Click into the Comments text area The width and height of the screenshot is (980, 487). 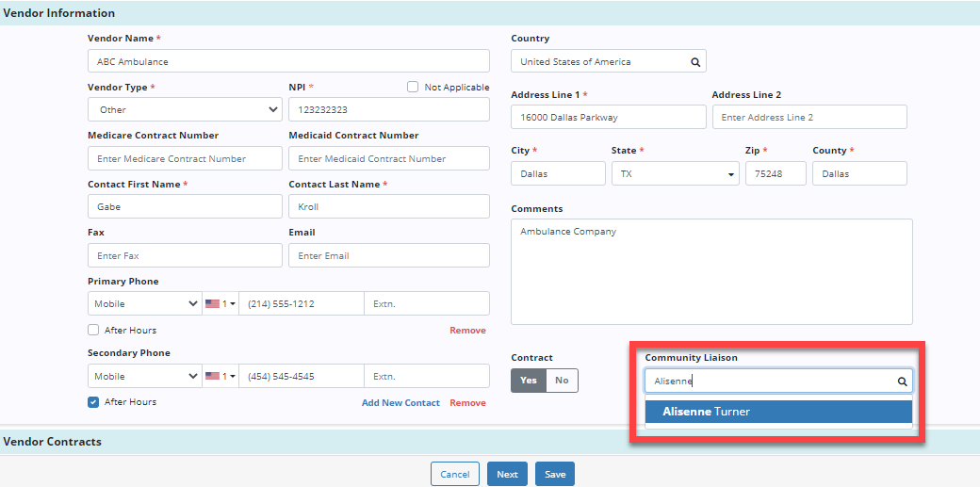pos(711,271)
